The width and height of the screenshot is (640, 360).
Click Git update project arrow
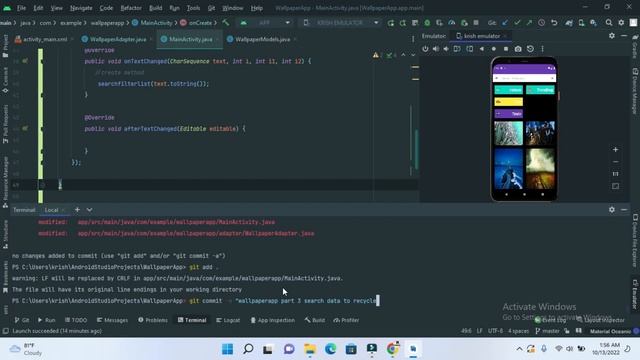pyautogui.click(x=505, y=22)
